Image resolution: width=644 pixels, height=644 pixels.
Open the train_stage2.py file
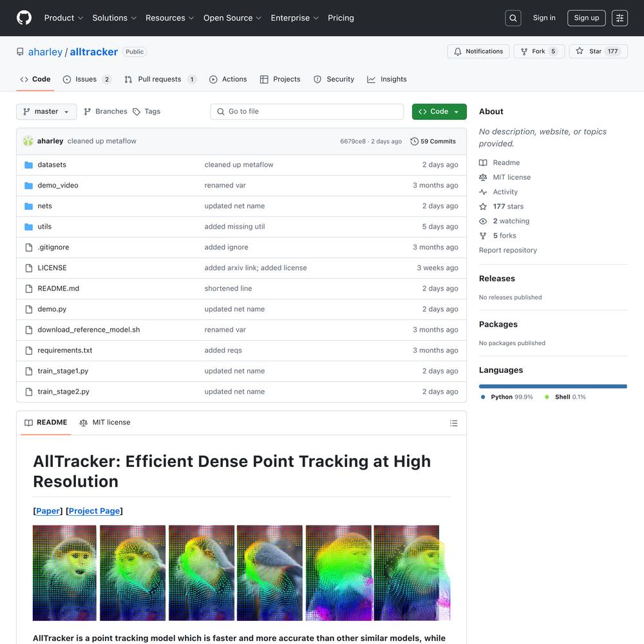[63, 392]
